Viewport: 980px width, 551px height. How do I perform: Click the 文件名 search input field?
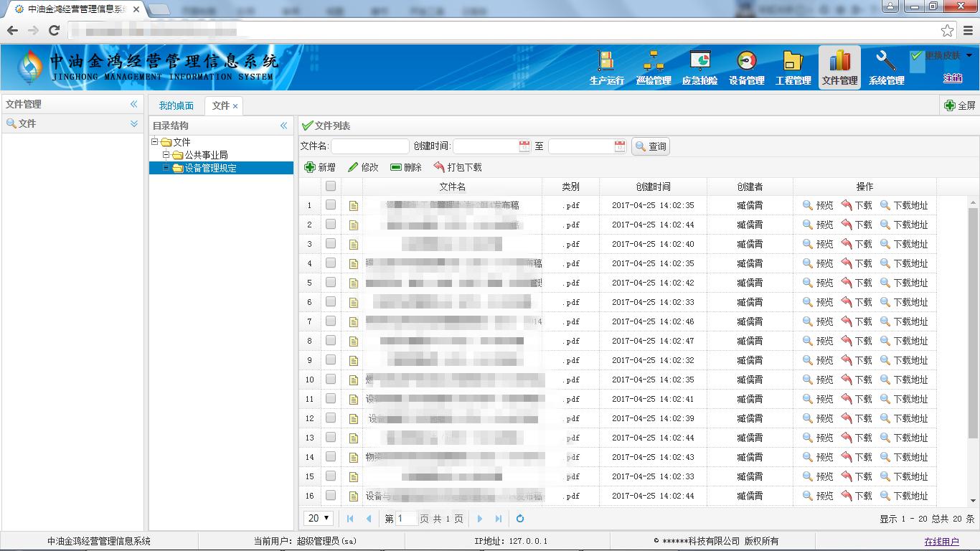[x=369, y=146]
